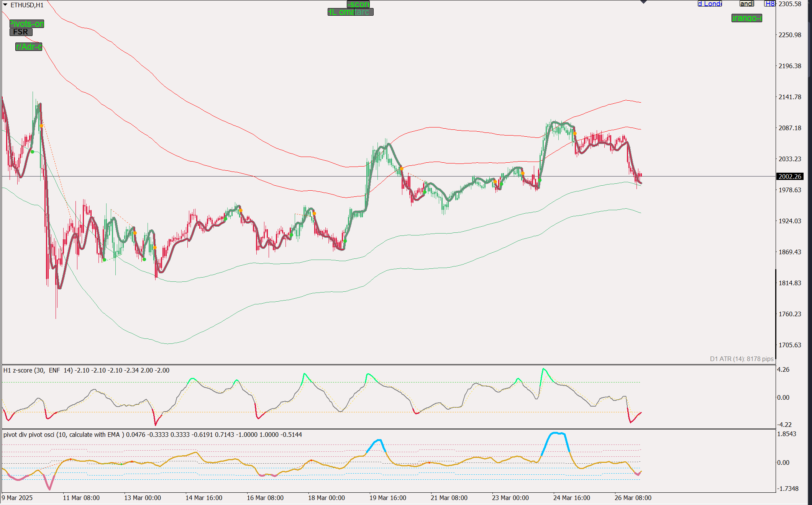
Task: Click the 19 Mar 16:00 time axis label
Action: coord(387,498)
